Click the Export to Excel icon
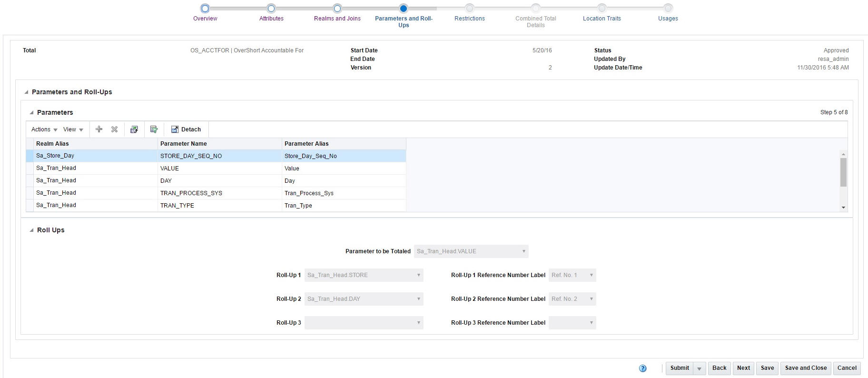 tap(134, 129)
